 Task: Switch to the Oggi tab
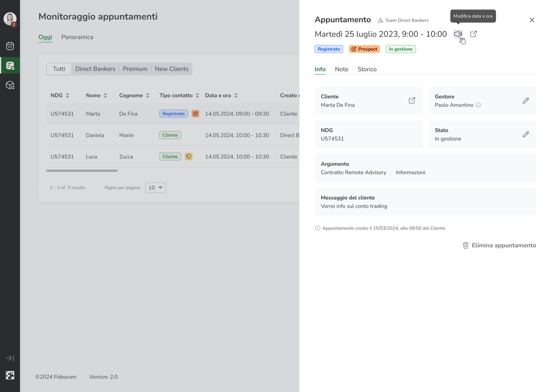pyautogui.click(x=45, y=37)
